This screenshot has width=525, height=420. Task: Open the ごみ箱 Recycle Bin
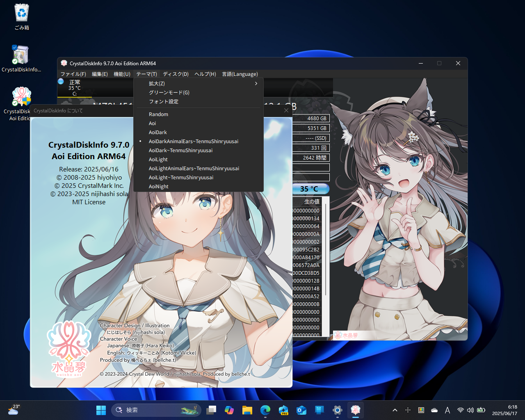(x=21, y=14)
